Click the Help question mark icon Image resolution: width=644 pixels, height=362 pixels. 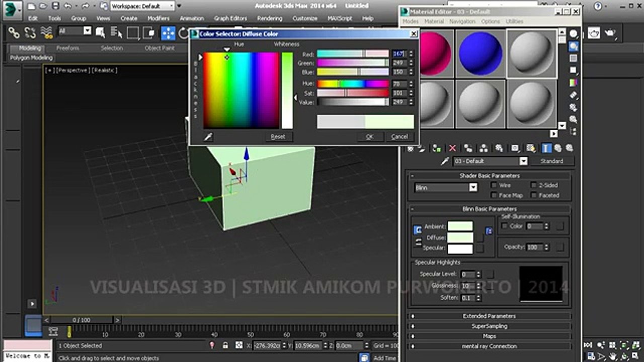[x=598, y=7]
